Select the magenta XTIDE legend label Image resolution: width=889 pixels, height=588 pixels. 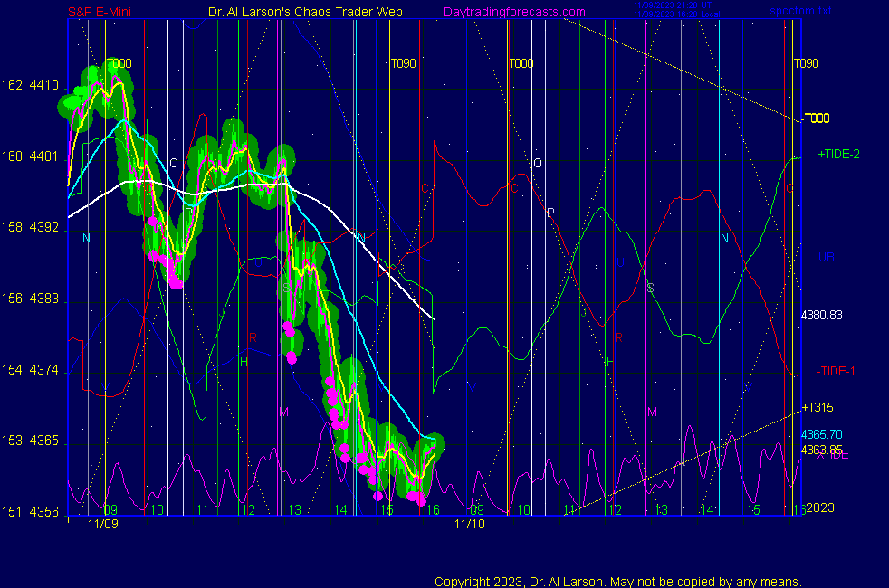click(x=833, y=455)
